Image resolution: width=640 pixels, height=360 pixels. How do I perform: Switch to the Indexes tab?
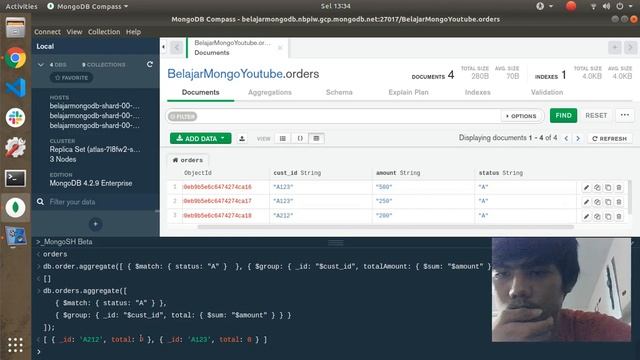pos(478,92)
